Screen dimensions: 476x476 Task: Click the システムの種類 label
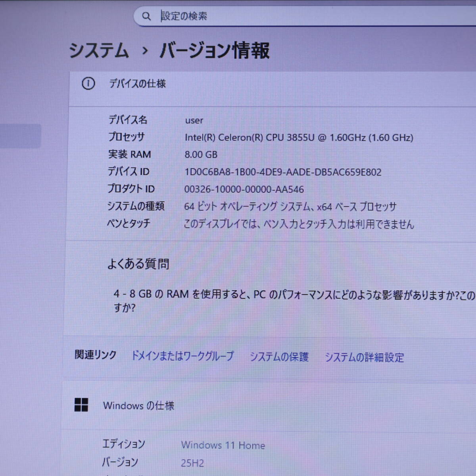(x=136, y=206)
